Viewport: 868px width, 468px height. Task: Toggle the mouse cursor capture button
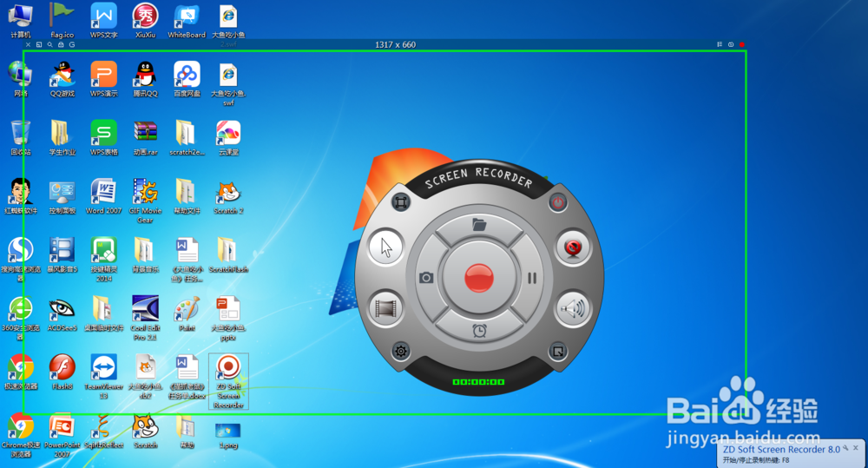click(386, 247)
